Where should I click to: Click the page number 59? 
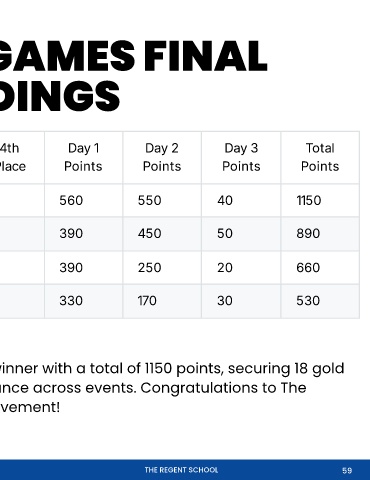347,470
